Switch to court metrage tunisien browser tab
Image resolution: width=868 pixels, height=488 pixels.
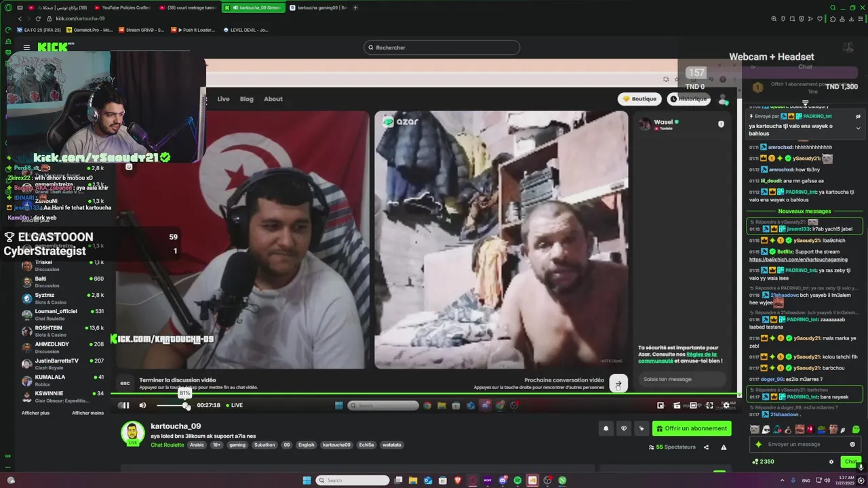(x=188, y=7)
